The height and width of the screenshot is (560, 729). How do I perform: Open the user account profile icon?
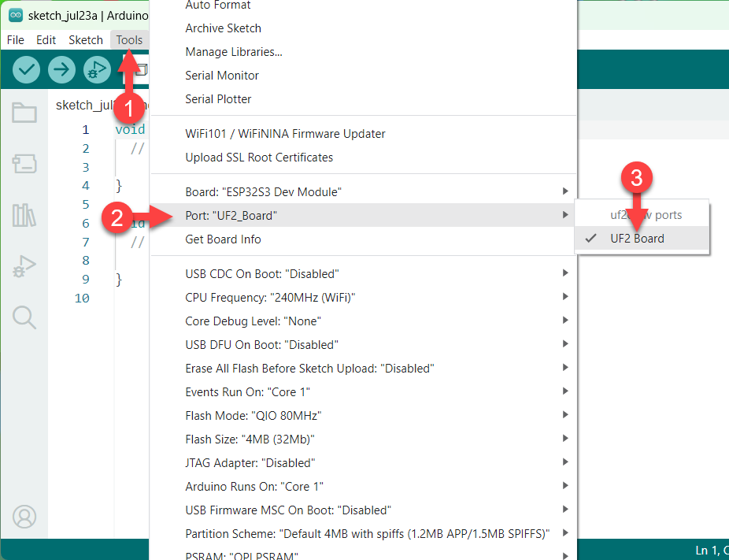(x=24, y=517)
